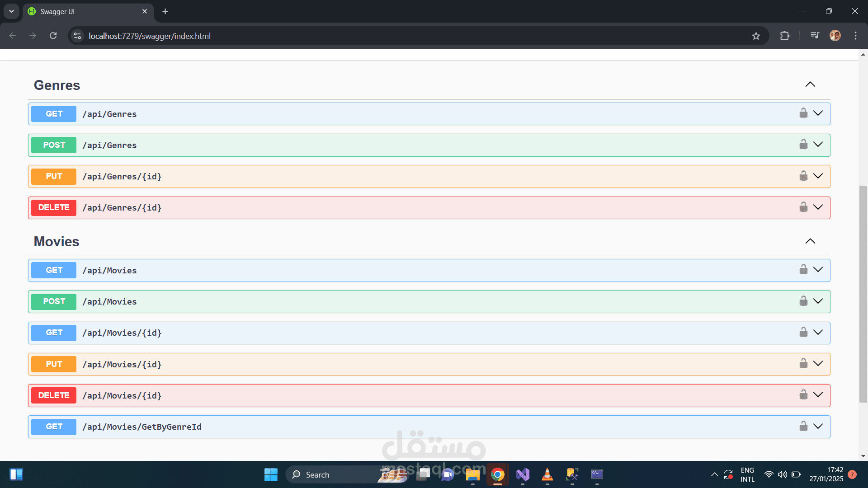Open the DELETE button for /api/Movies/{id}
This screenshot has width=868, height=488.
pyautogui.click(x=54, y=395)
